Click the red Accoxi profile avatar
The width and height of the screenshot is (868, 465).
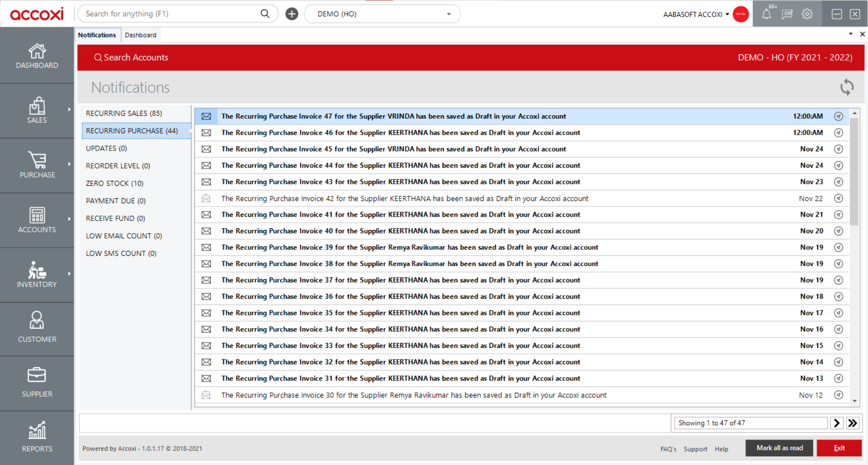click(741, 14)
